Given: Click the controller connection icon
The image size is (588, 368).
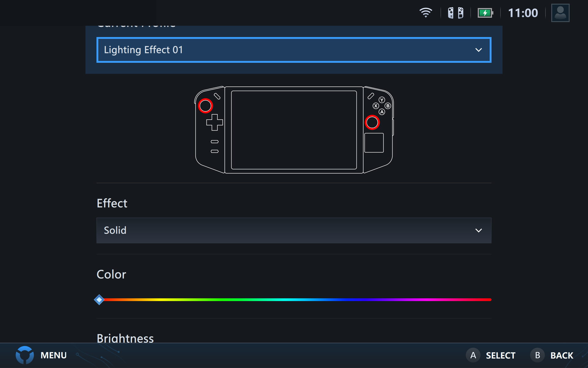Looking at the screenshot, I should pos(455,13).
